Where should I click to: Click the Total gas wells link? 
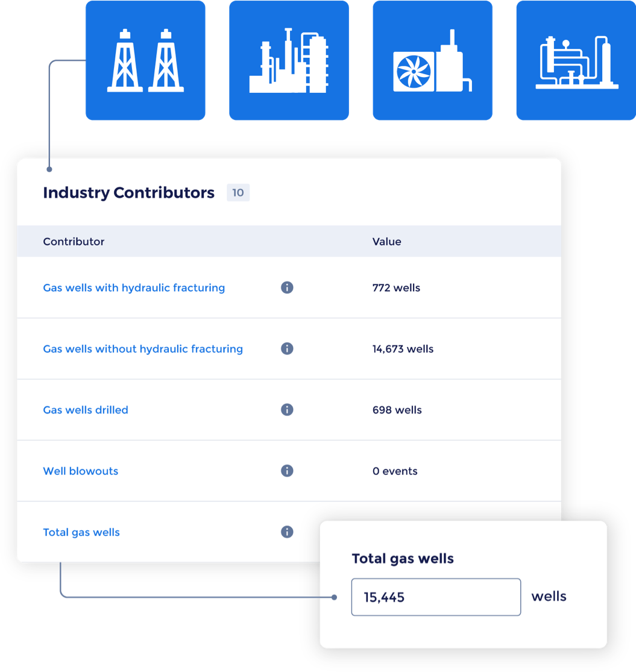pyautogui.click(x=81, y=532)
